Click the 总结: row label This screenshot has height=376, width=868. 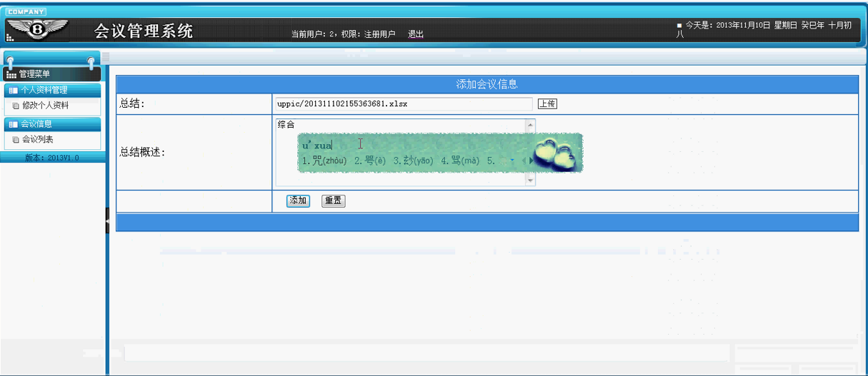132,104
